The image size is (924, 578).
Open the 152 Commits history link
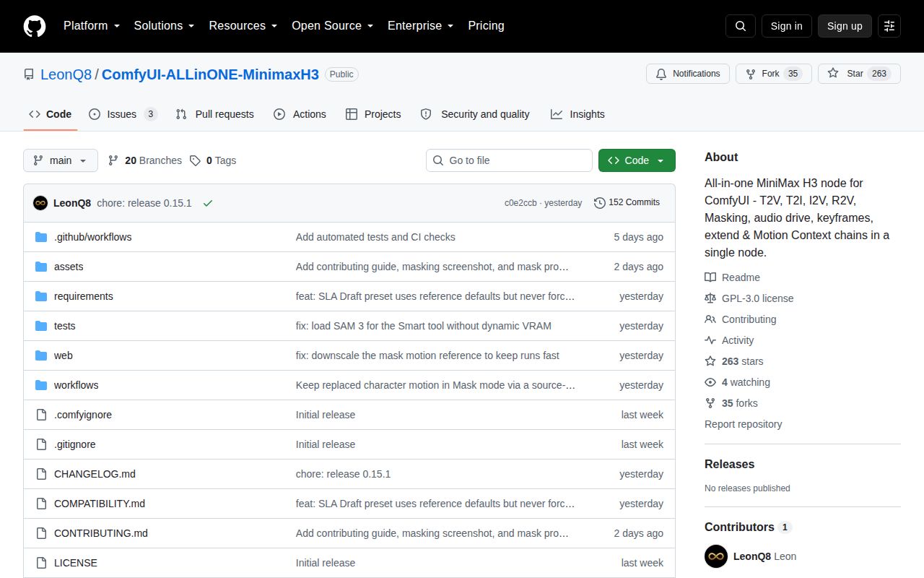(x=627, y=202)
